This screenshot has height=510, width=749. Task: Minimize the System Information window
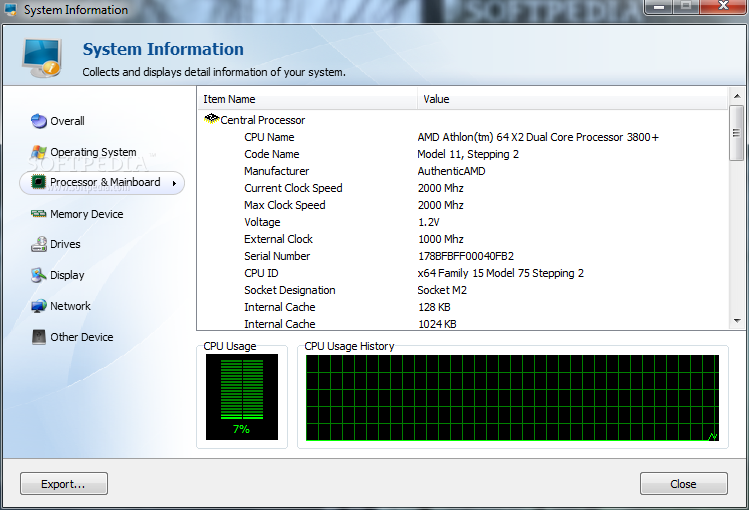[x=659, y=7]
